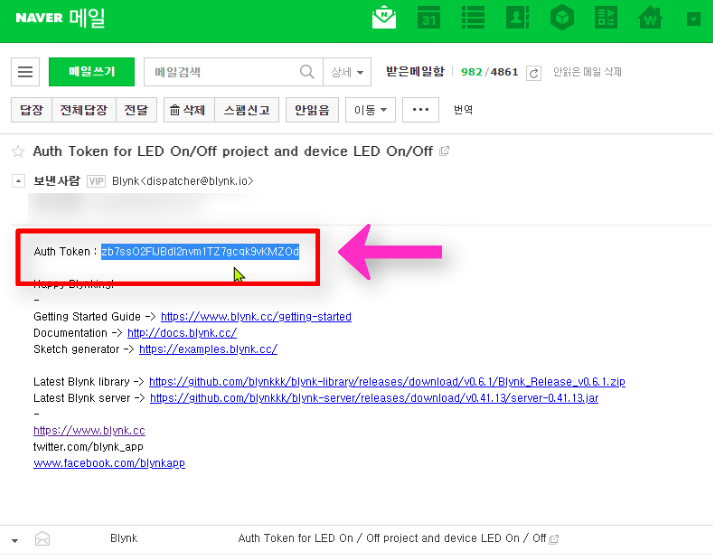The width and height of the screenshot is (713, 560).
Task: Click the 답장 reply button
Action: coord(31,110)
